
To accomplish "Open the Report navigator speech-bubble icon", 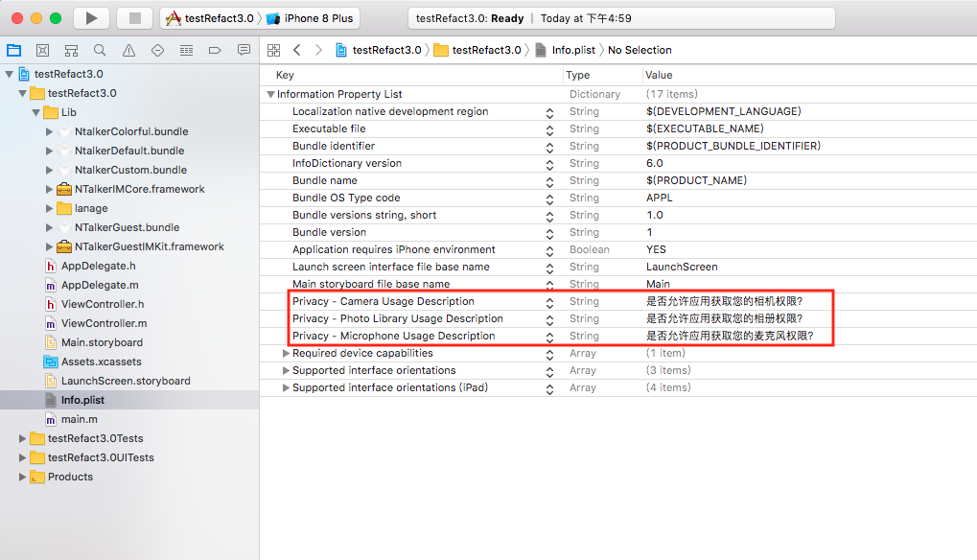I will [244, 50].
